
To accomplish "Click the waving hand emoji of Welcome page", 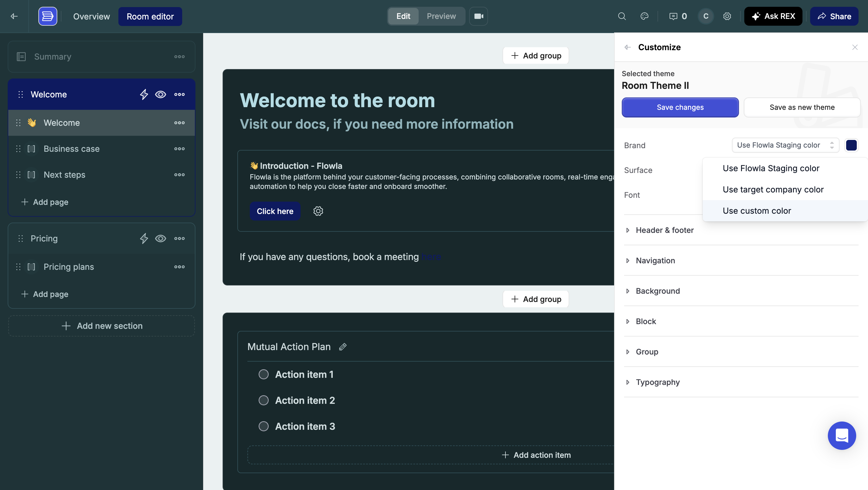I will [x=32, y=123].
